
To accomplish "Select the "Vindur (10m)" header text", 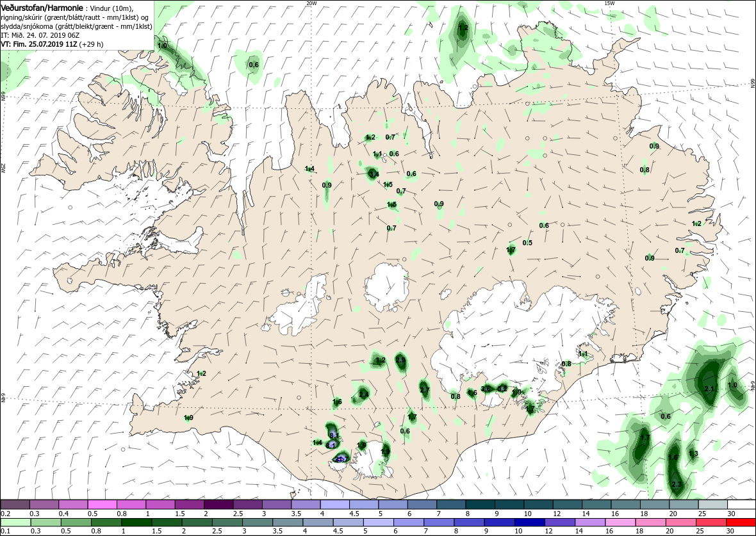I will (111, 8).
